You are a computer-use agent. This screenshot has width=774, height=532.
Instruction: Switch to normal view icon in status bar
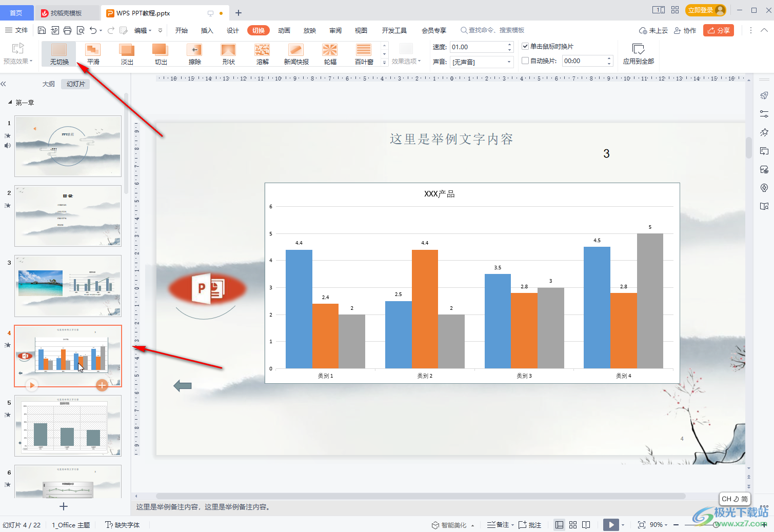point(560,525)
